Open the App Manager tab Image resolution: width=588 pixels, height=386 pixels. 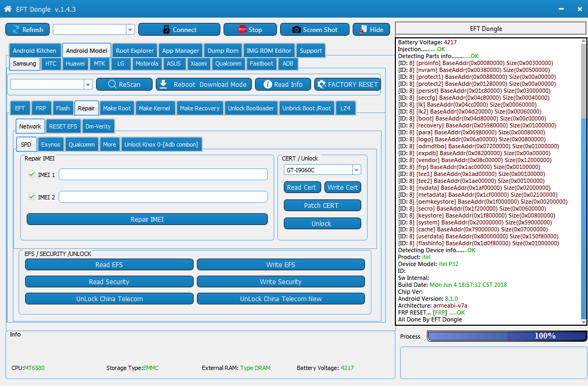(180, 51)
